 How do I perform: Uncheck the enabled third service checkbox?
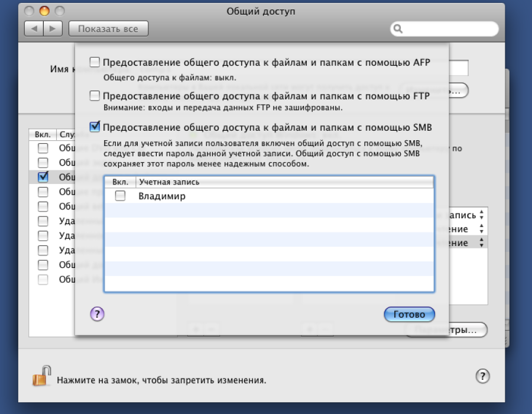click(x=43, y=177)
